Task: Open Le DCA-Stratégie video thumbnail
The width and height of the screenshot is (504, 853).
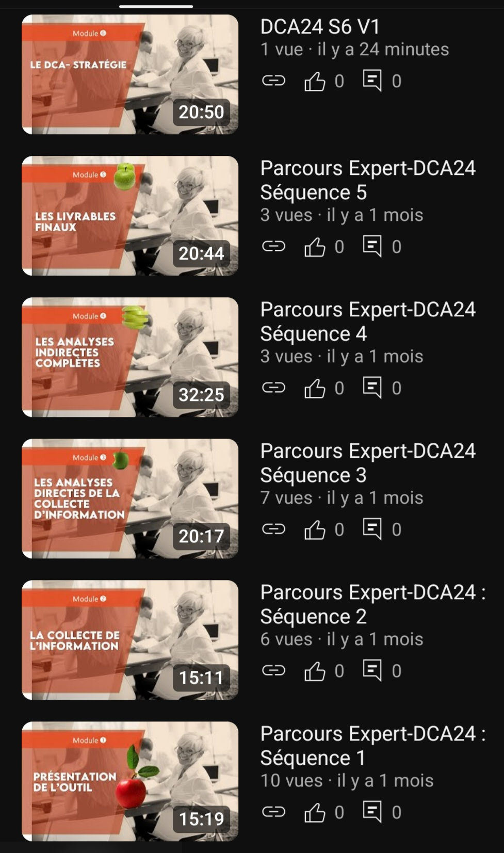Action: [130, 74]
